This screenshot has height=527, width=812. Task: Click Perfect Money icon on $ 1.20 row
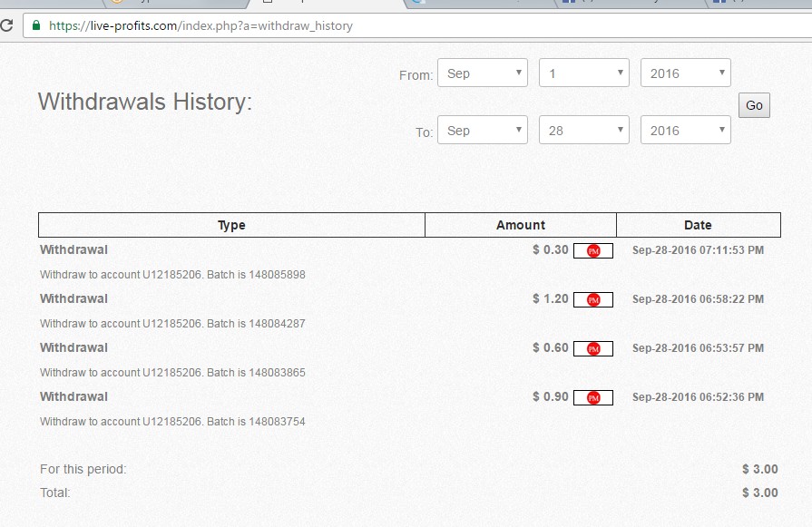tap(593, 299)
